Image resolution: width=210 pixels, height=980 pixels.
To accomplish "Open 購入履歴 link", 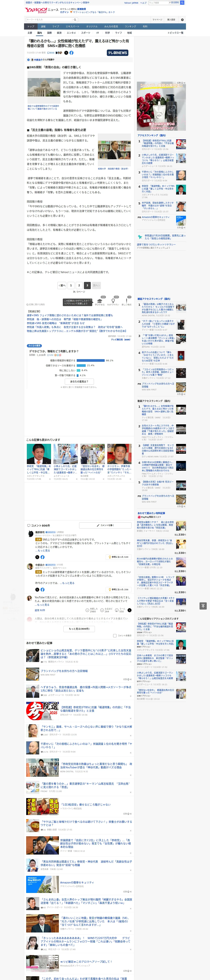I will coord(171,20).
